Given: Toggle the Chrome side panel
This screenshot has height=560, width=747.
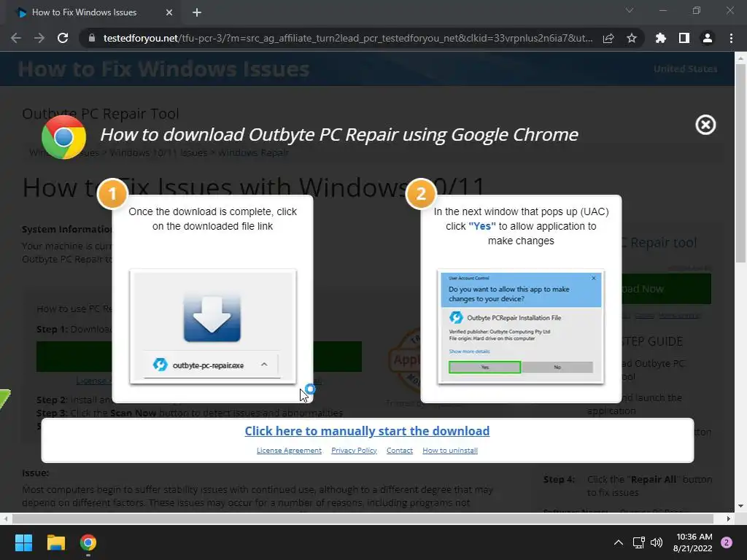Looking at the screenshot, I should click(x=684, y=38).
